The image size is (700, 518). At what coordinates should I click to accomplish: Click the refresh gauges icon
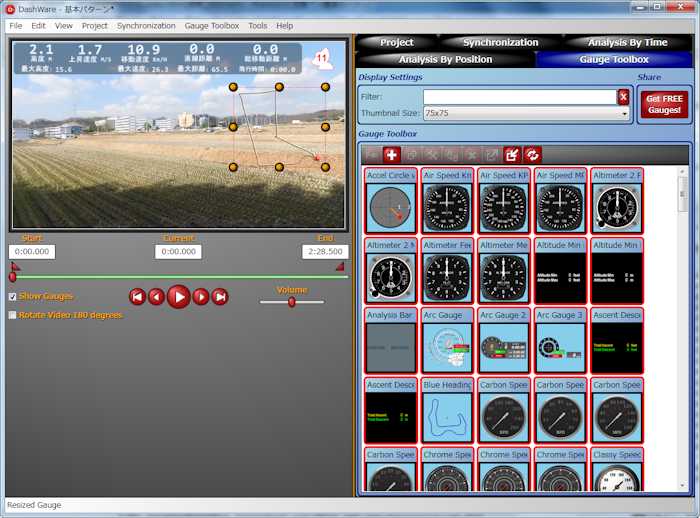click(532, 155)
